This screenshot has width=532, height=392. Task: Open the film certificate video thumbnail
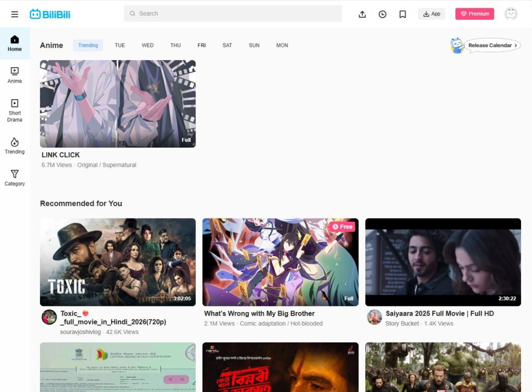click(x=118, y=367)
